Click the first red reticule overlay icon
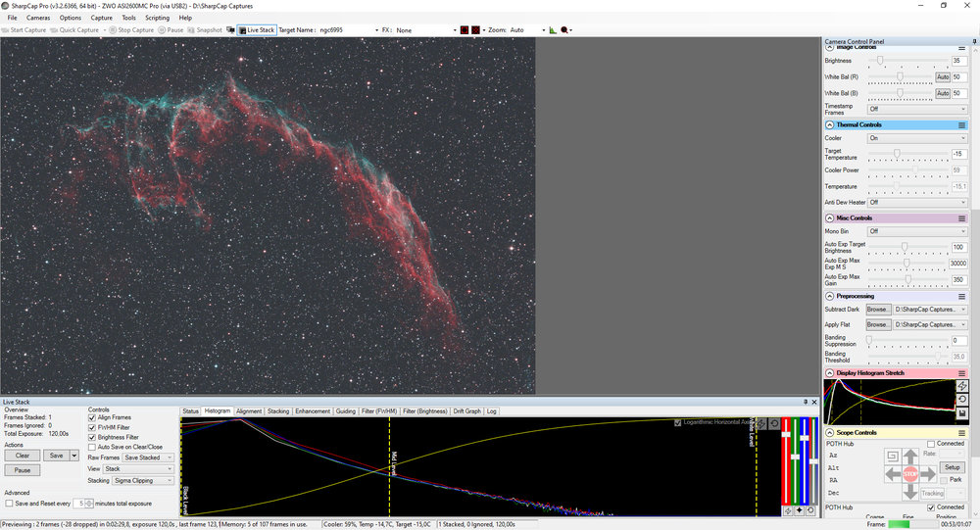 click(465, 30)
